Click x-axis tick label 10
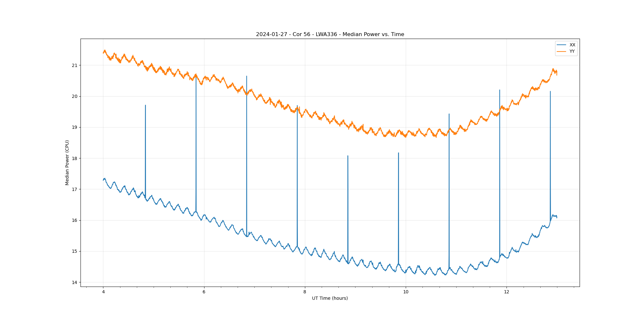The image size is (644, 322). pos(405,292)
